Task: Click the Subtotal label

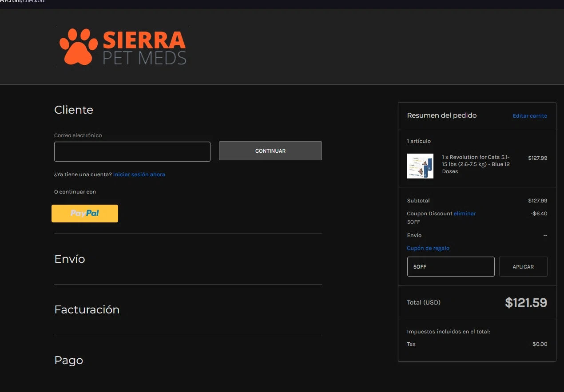Action: pyautogui.click(x=418, y=201)
